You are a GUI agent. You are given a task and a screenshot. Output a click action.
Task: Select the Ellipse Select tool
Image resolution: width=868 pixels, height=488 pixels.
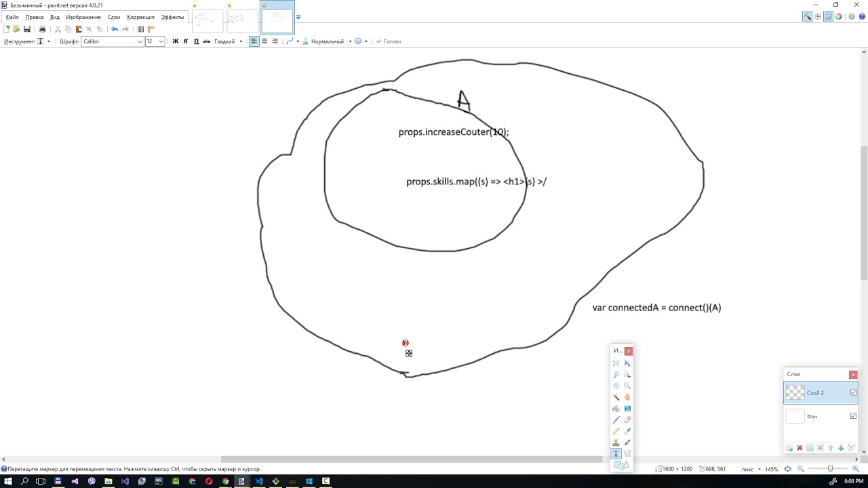pos(616,386)
